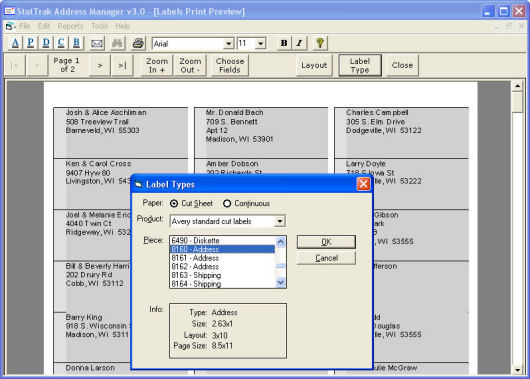Click the Layout button
The width and height of the screenshot is (530, 379).
[314, 65]
